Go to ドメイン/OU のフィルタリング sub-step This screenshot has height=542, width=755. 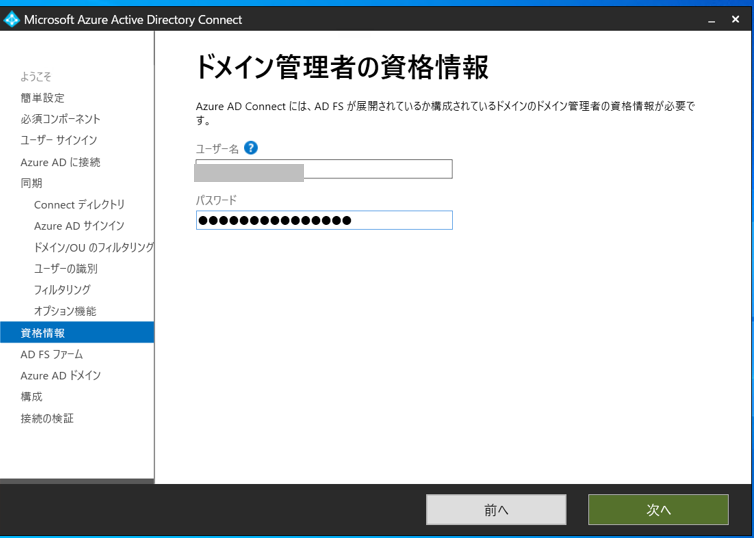[93, 247]
